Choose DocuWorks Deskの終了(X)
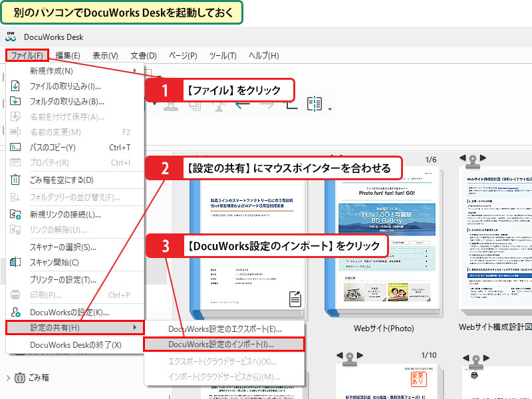The width and height of the screenshot is (532, 399). point(75,344)
